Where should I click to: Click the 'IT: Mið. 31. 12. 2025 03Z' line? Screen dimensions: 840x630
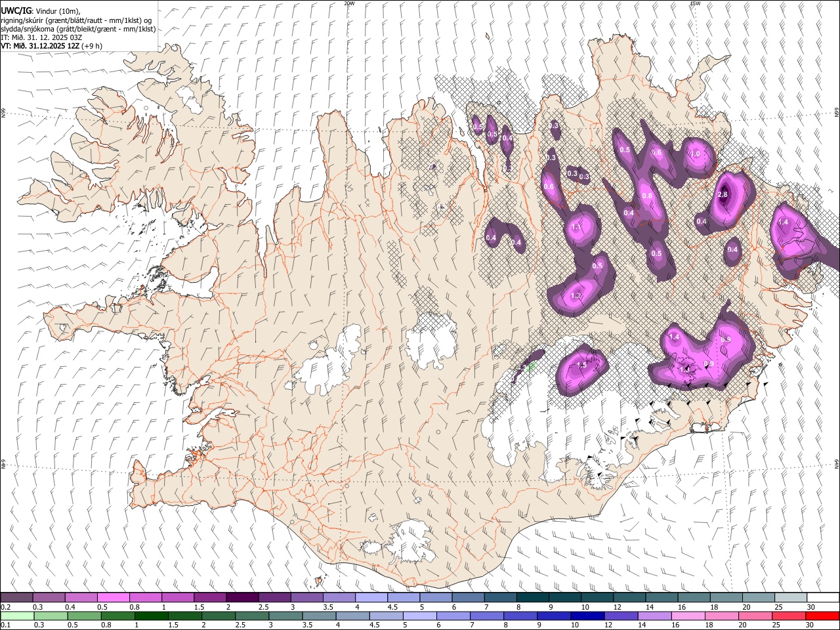41,37
